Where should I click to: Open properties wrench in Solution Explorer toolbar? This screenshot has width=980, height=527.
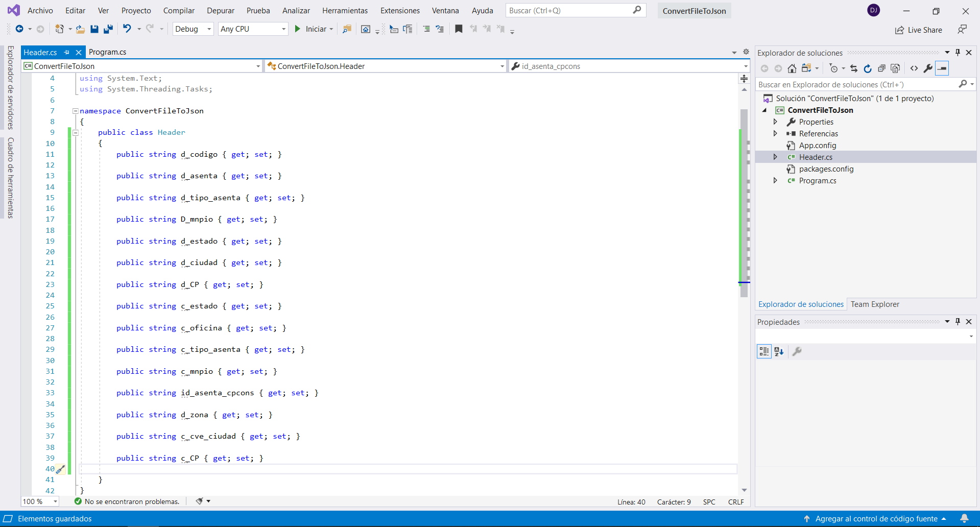click(x=928, y=68)
